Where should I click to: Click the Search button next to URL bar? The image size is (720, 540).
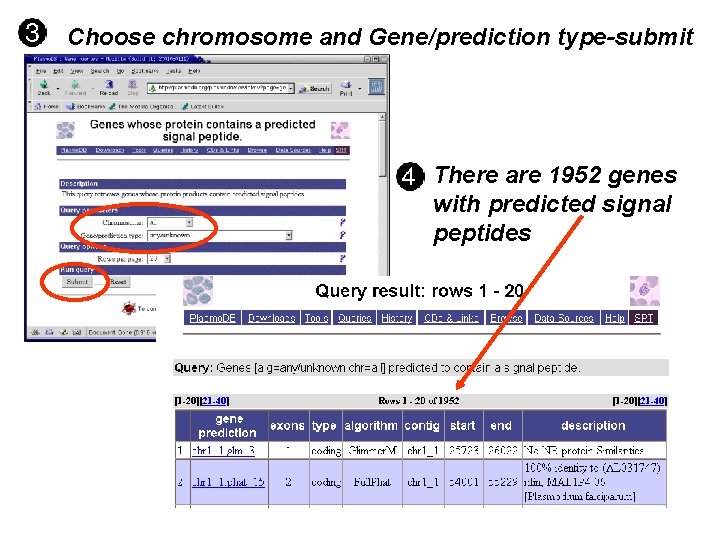[x=315, y=89]
